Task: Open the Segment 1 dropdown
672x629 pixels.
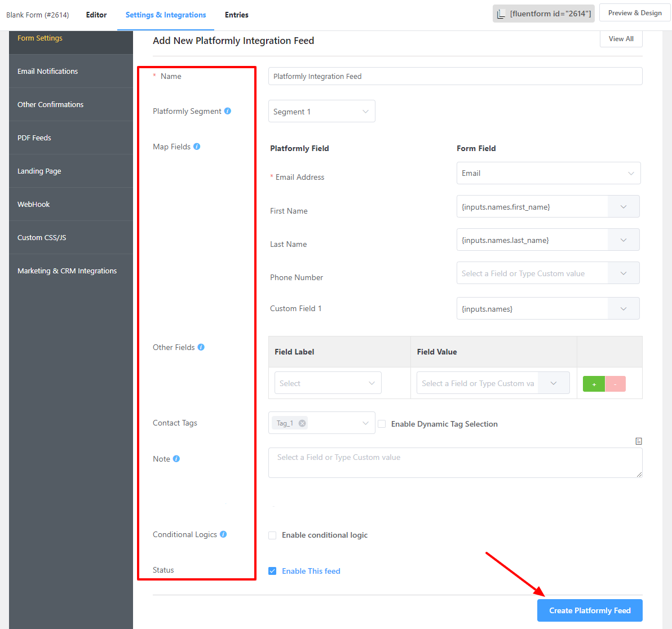Action: [x=321, y=112]
